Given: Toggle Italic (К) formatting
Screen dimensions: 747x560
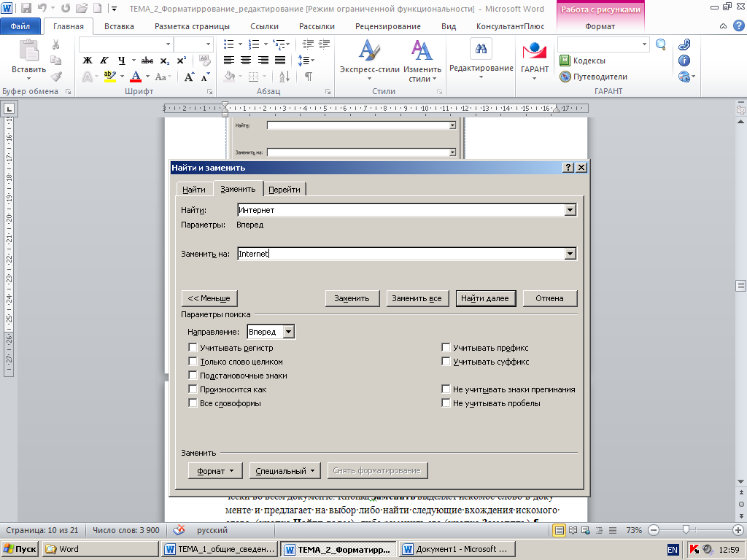Looking at the screenshot, I should pyautogui.click(x=104, y=61).
